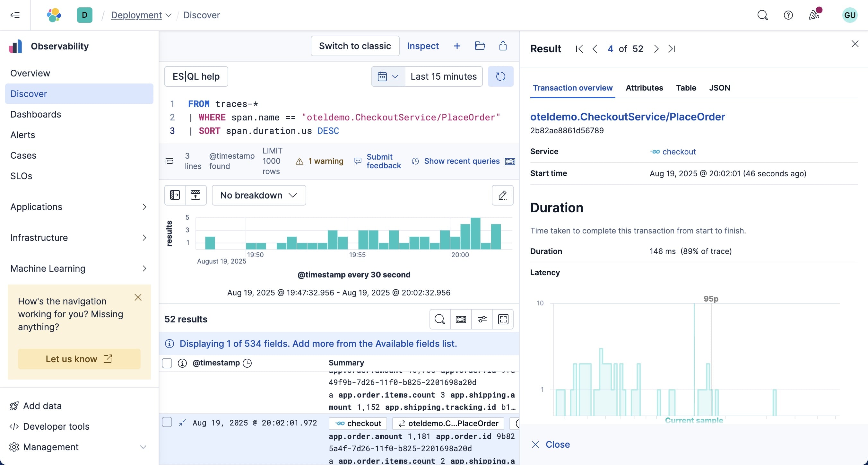868x465 pixels.
Task: Click the share export icon
Action: coord(503,46)
